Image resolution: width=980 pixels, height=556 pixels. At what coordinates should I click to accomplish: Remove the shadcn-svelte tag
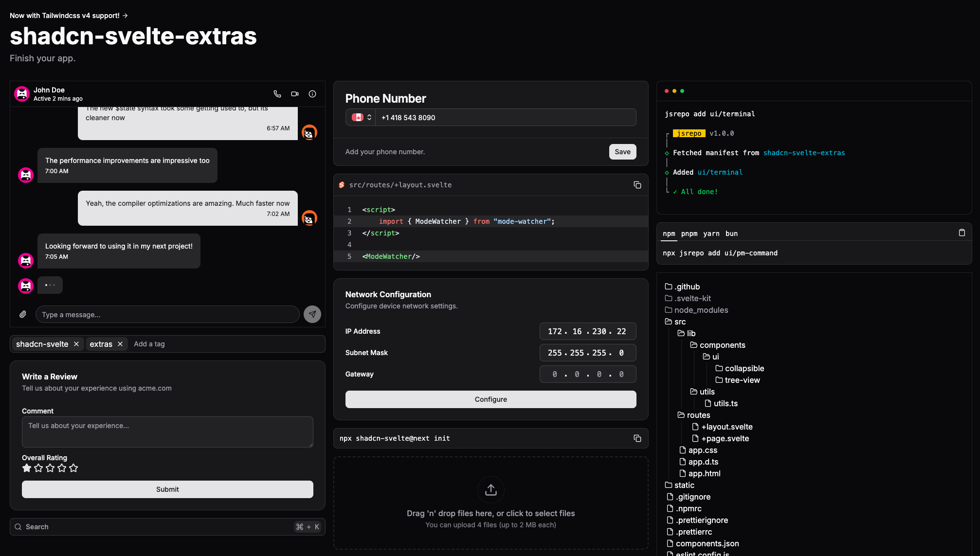coord(76,344)
